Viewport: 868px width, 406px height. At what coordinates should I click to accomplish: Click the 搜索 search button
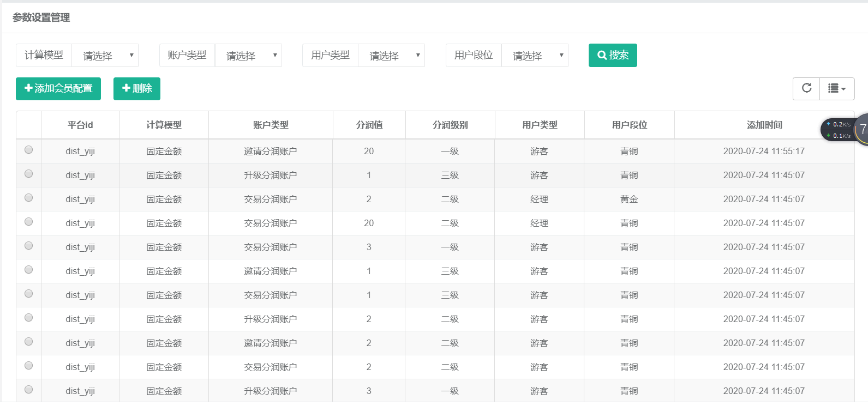(613, 55)
